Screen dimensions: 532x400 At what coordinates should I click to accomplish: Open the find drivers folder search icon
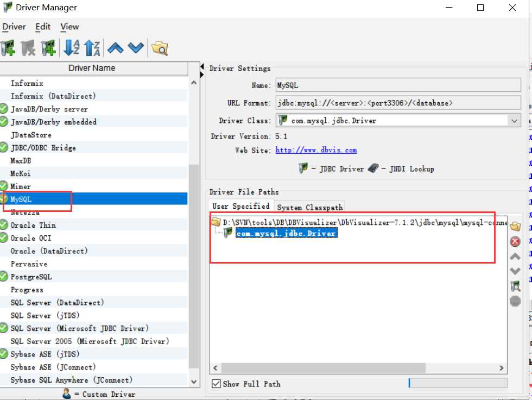160,48
